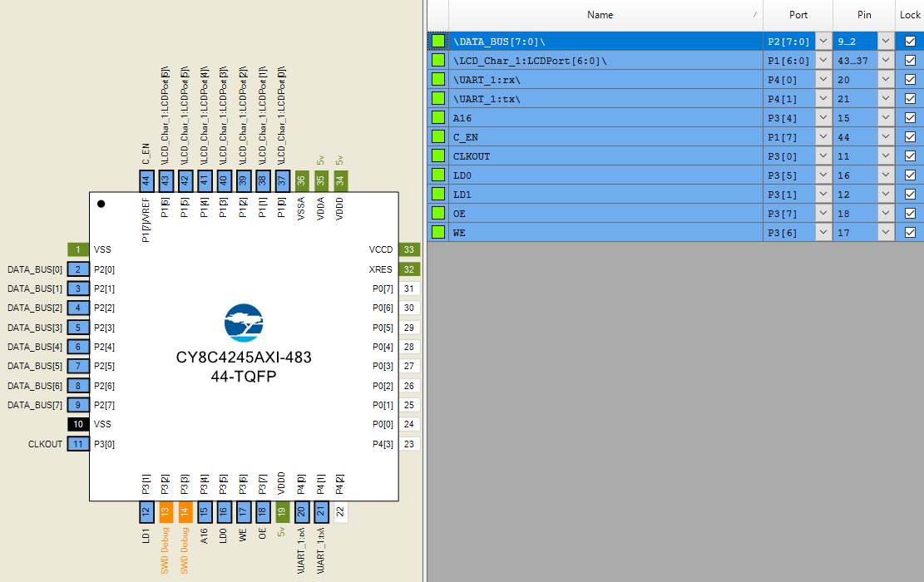The image size is (924, 582).
Task: Select XRES pin 32 on the chip
Action: (409, 269)
